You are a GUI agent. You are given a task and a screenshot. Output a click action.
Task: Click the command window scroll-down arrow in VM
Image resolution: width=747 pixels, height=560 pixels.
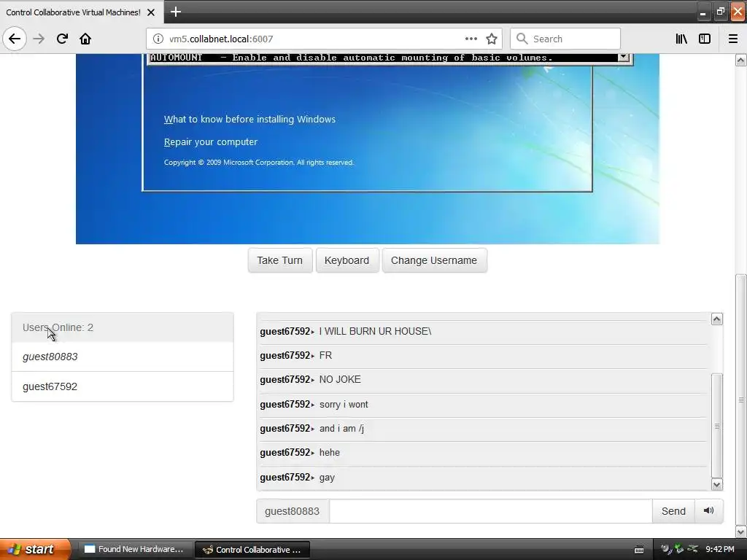(x=623, y=57)
